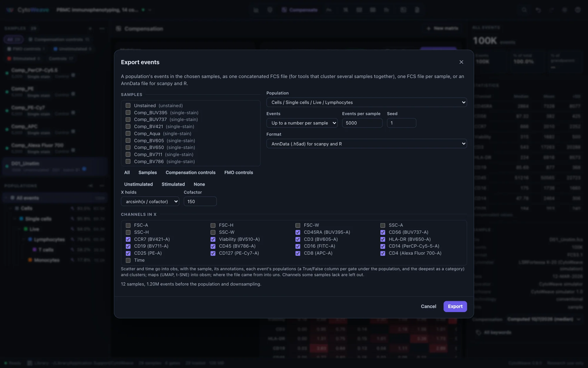Open the X holds transform dropdown
Screen dimensions: 588x368
(x=150, y=201)
